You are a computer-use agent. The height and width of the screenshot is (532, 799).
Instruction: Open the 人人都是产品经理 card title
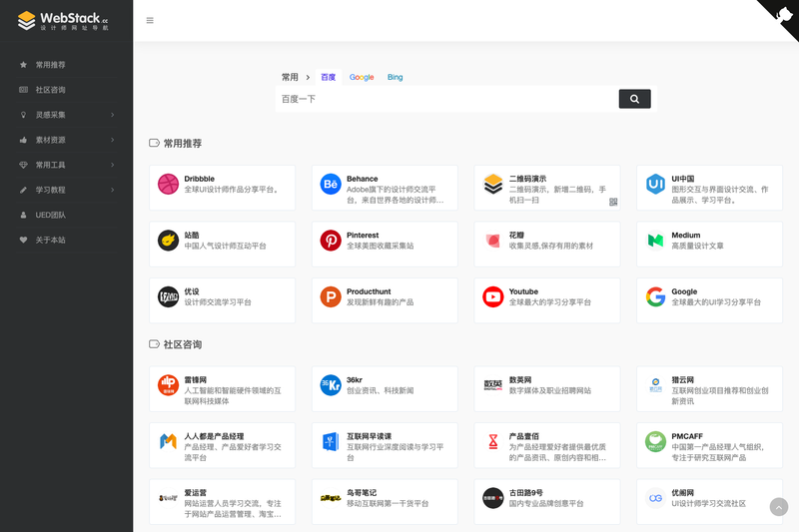pos(214,436)
